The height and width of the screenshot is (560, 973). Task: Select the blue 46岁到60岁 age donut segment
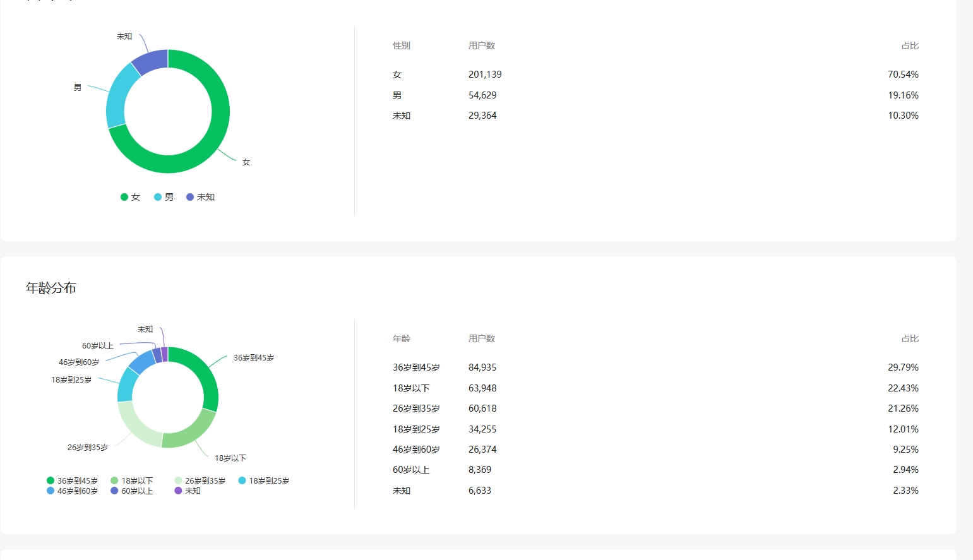point(142,362)
